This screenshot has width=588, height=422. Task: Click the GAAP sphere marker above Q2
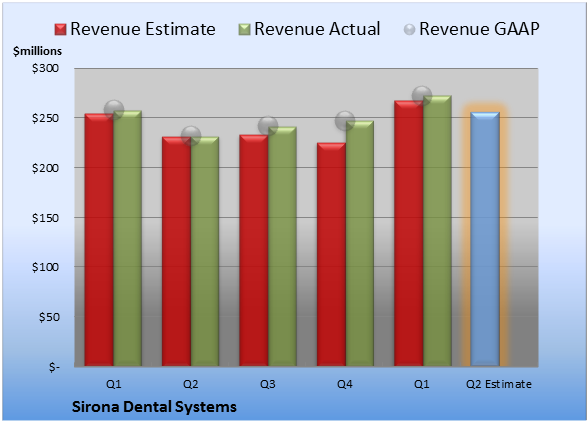tap(191, 136)
